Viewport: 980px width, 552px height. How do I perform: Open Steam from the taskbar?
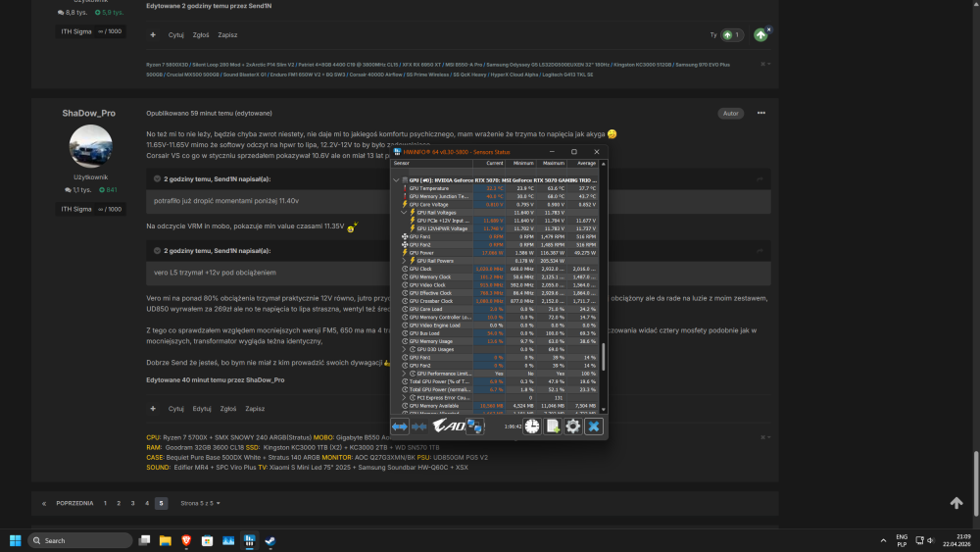(x=270, y=541)
